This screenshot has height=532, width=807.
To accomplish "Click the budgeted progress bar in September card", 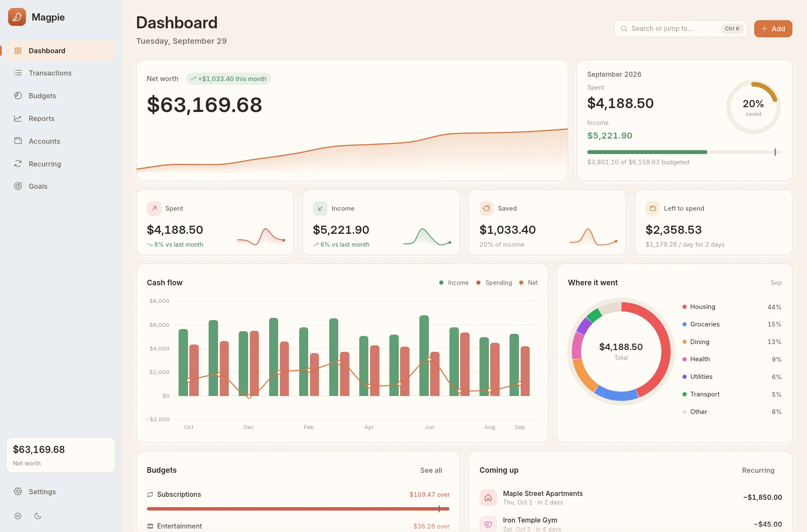I will (684, 152).
